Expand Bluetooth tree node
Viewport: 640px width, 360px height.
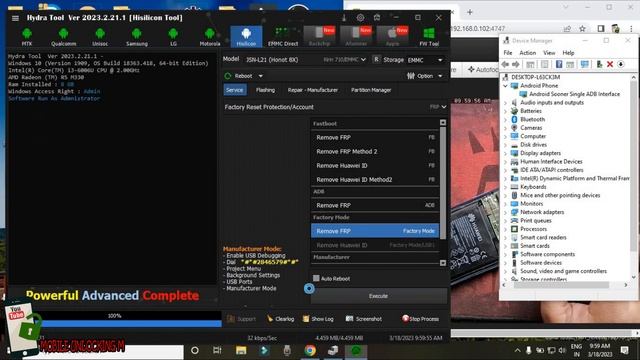[505, 120]
